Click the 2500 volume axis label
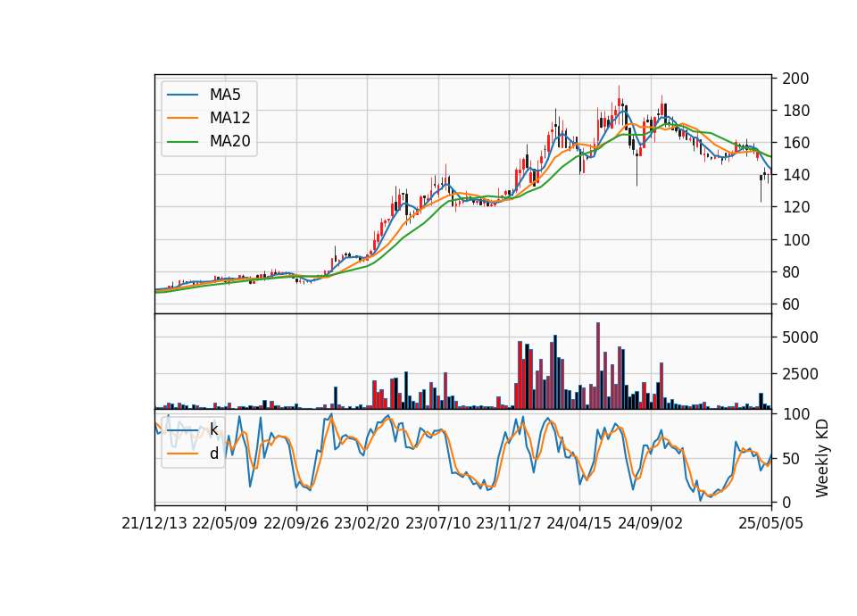This screenshot has width=857, height=616. coord(800,374)
